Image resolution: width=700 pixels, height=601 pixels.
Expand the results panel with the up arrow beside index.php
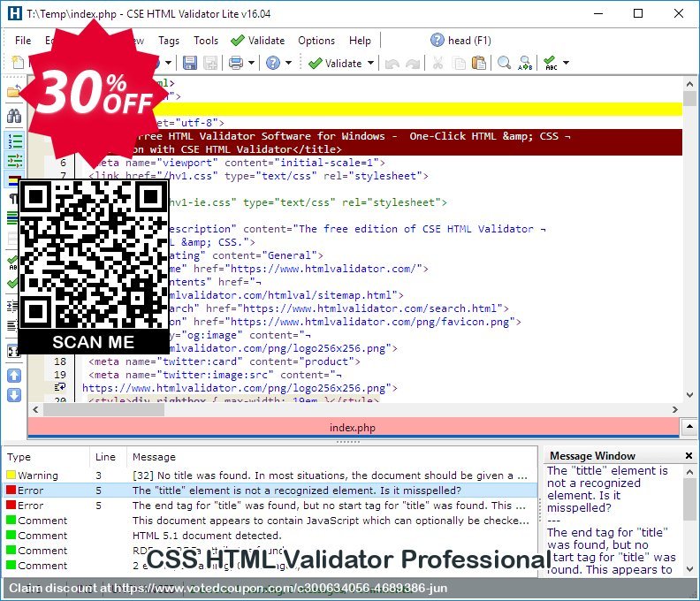pyautogui.click(x=689, y=426)
